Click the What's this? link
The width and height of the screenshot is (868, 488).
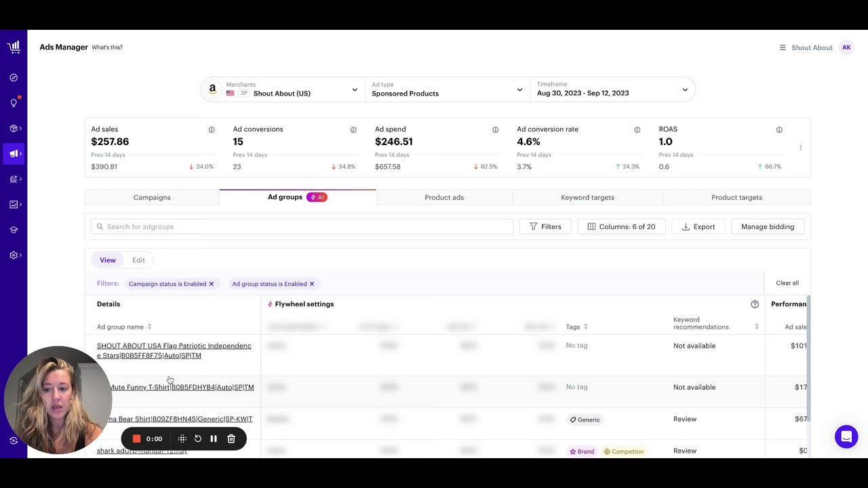coord(107,47)
